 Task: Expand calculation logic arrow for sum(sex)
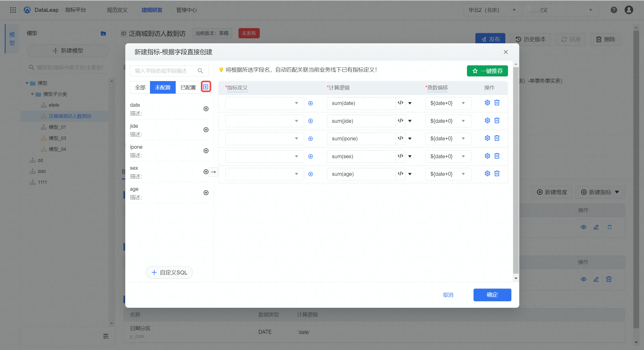(410, 156)
